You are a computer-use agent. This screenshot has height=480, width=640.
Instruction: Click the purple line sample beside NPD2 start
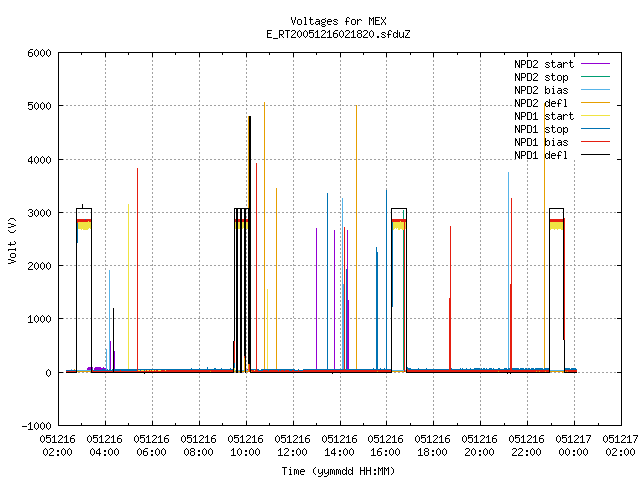tap(596, 64)
